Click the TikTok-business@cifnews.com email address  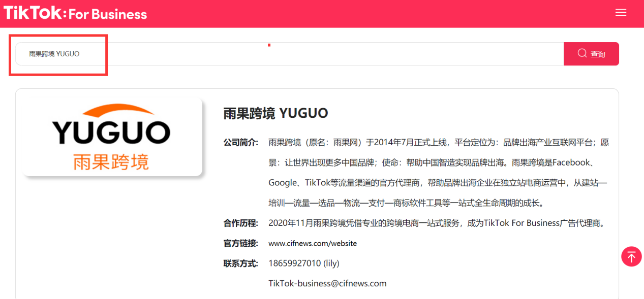[x=328, y=283]
